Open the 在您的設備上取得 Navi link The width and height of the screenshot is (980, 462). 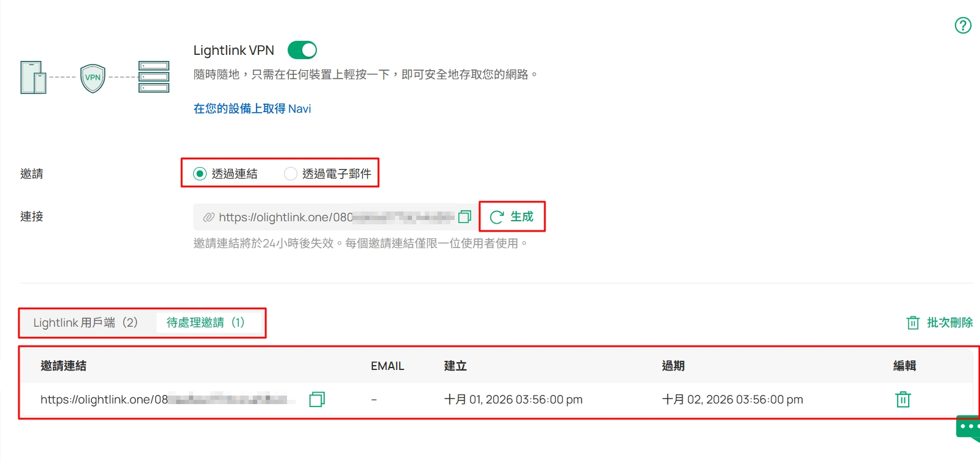coord(252,108)
